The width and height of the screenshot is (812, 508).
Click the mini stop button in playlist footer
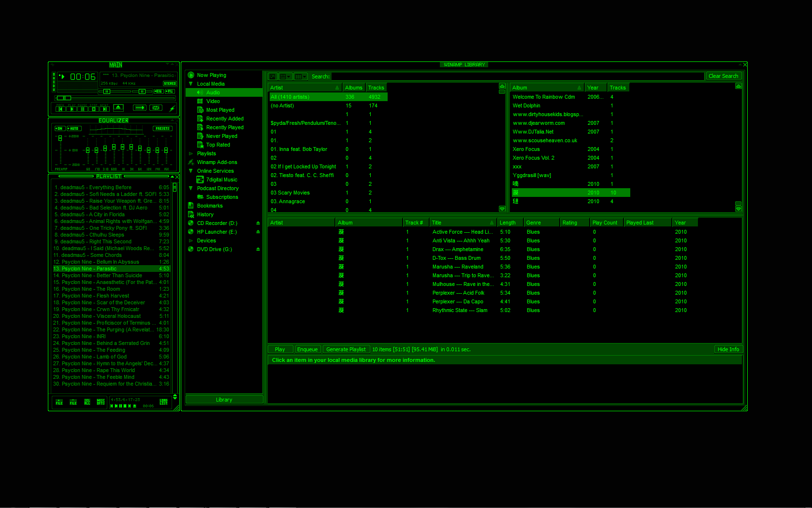(125, 406)
